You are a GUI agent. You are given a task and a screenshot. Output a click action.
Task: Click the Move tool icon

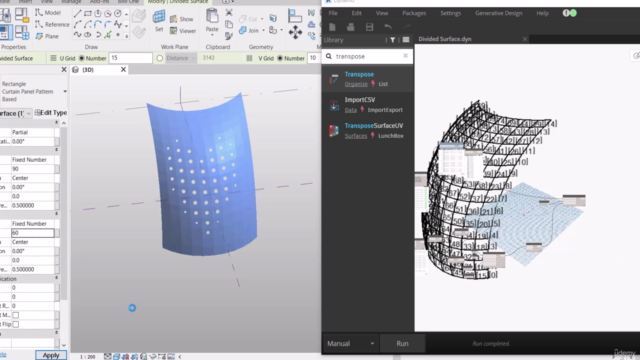(295, 32)
